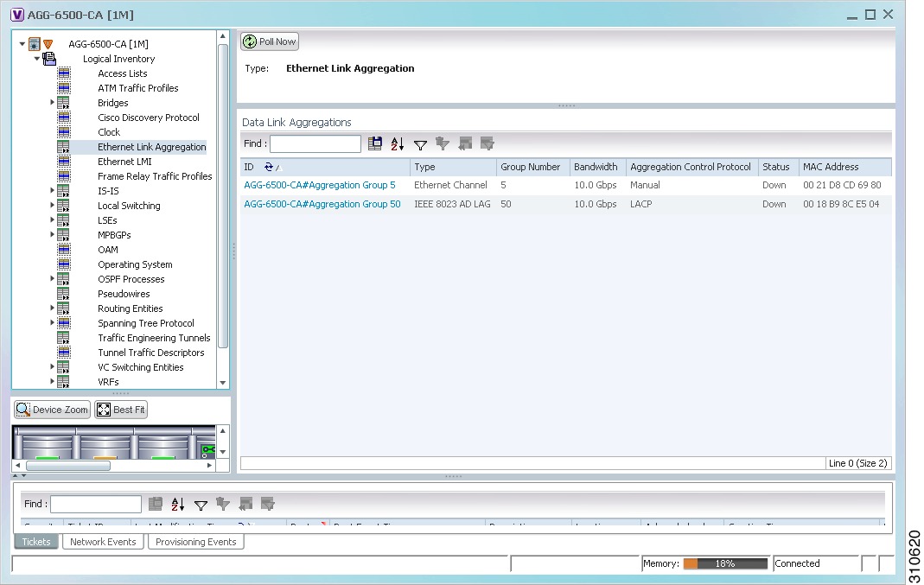
Task: Click clear filter icon in Data Link Aggregations toolbar
Action: click(x=443, y=143)
